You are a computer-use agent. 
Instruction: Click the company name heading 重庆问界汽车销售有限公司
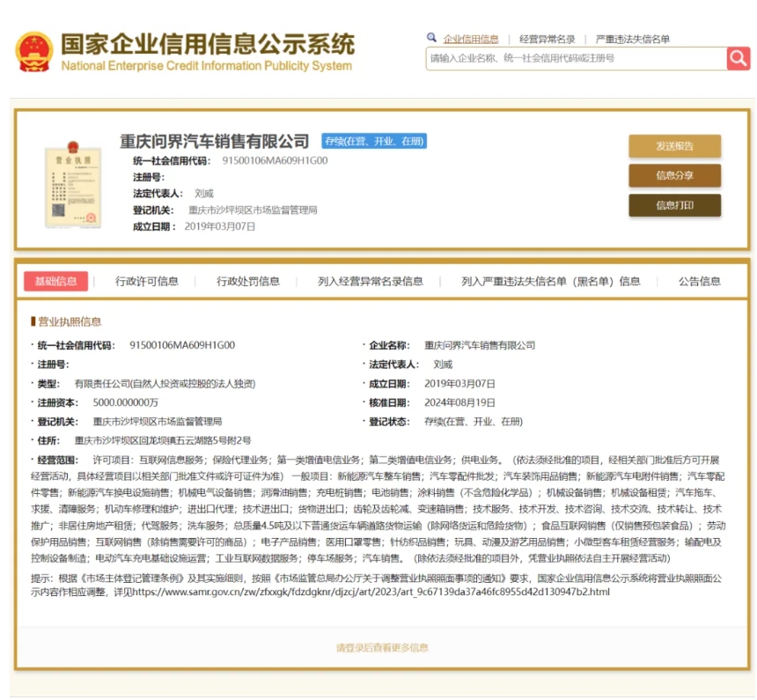(x=215, y=141)
